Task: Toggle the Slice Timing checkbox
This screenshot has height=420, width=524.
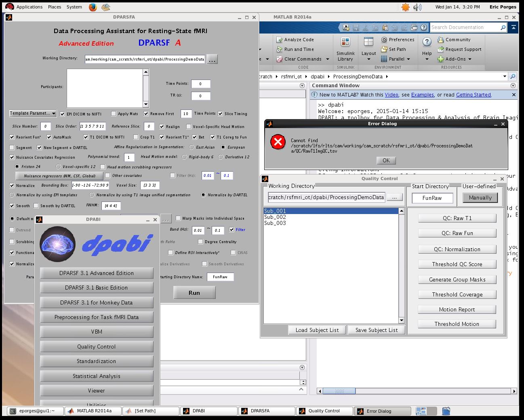Action: [221, 113]
